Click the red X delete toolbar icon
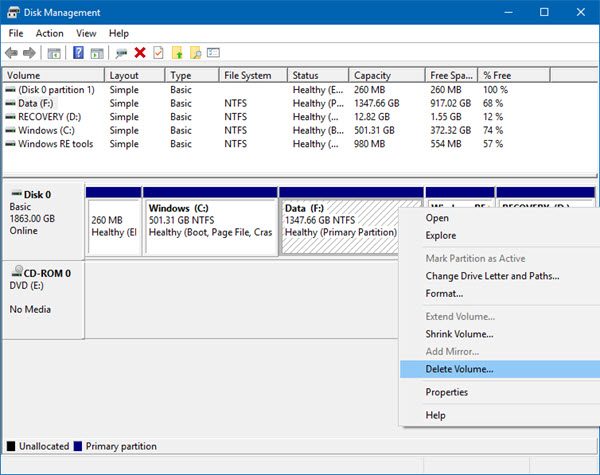The width and height of the screenshot is (600, 475). coord(140,53)
